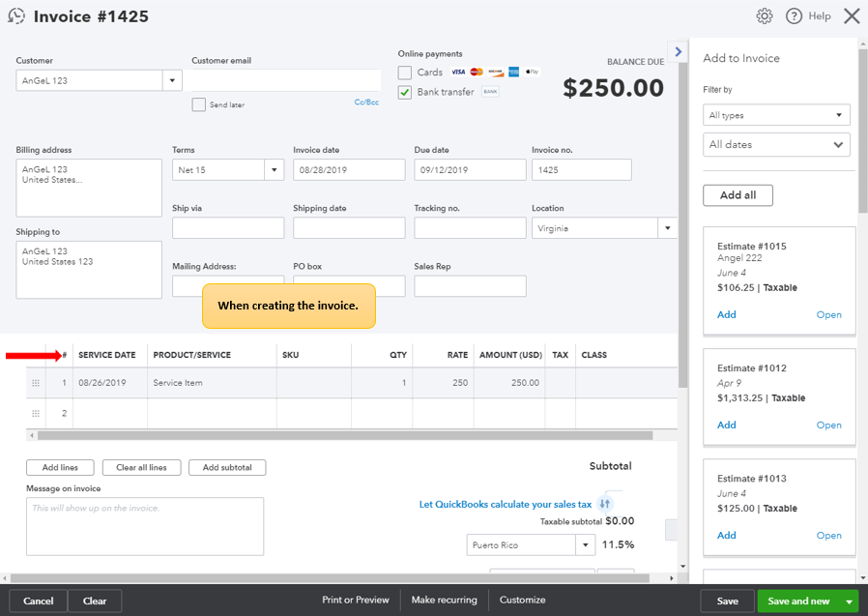
Task: Open Customize in the footer bar
Action: point(523,600)
